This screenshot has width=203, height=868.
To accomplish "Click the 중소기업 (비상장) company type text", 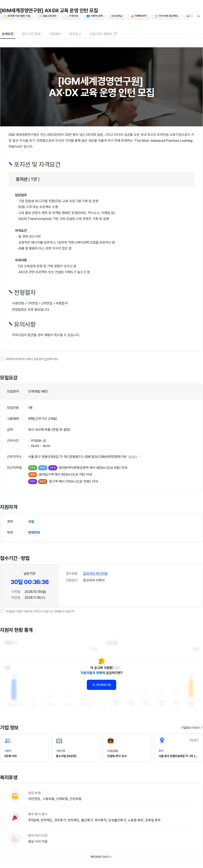I will coord(66,756).
